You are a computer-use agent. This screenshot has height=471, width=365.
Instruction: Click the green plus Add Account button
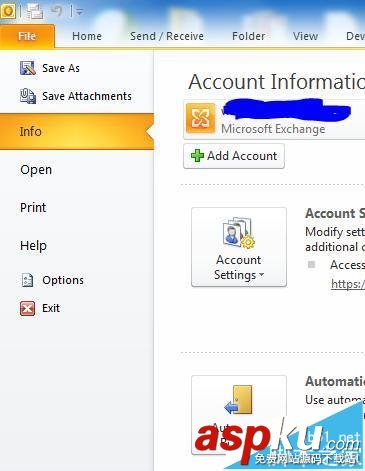click(234, 156)
